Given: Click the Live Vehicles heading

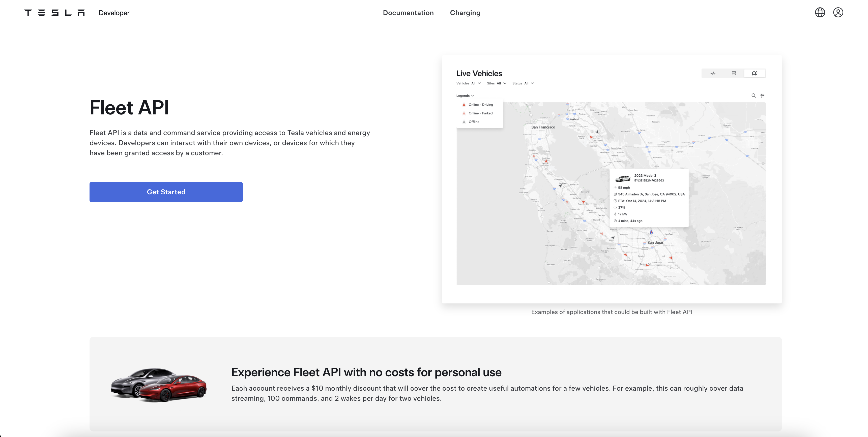Looking at the screenshot, I should click(x=479, y=74).
